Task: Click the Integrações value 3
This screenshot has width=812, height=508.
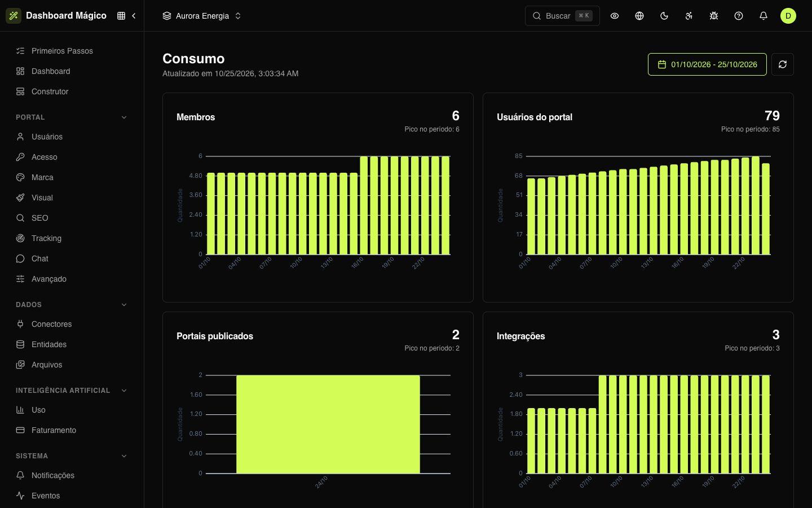Action: click(776, 335)
